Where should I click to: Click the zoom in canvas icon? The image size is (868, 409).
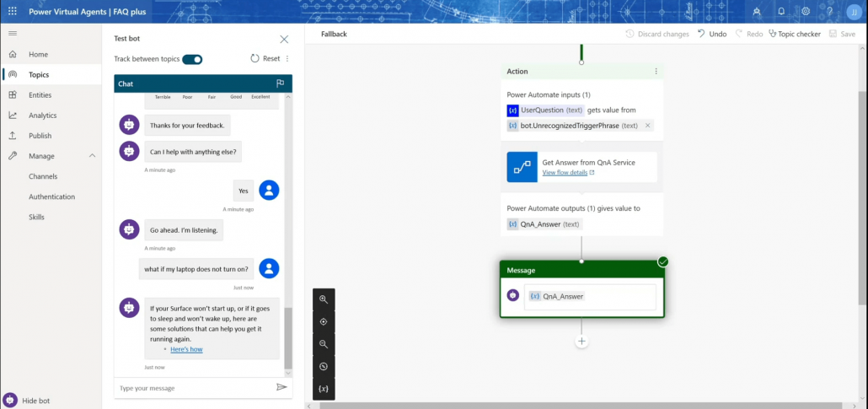coord(324,299)
